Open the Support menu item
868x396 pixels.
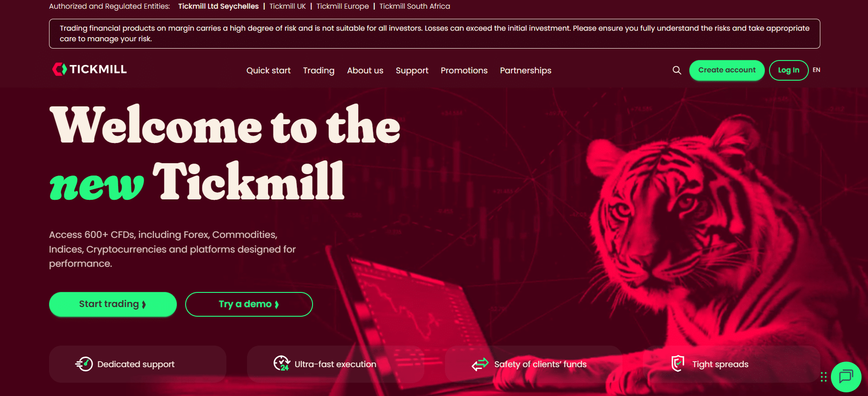412,71
